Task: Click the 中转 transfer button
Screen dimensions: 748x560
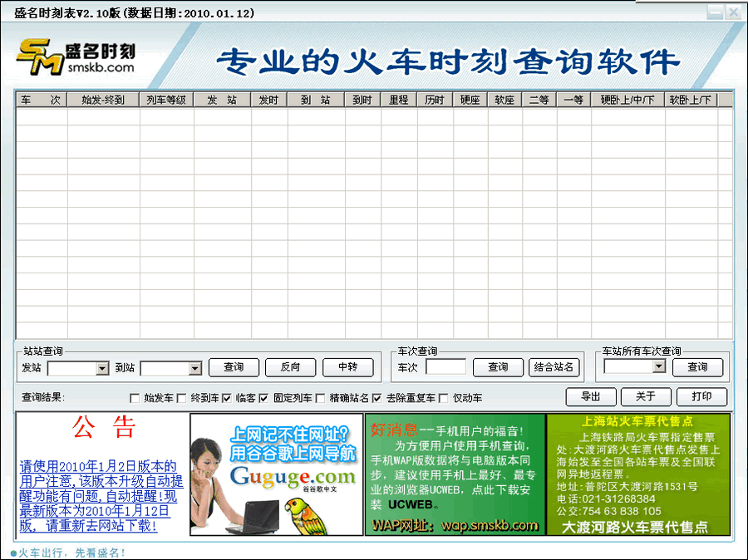Action: point(348,367)
